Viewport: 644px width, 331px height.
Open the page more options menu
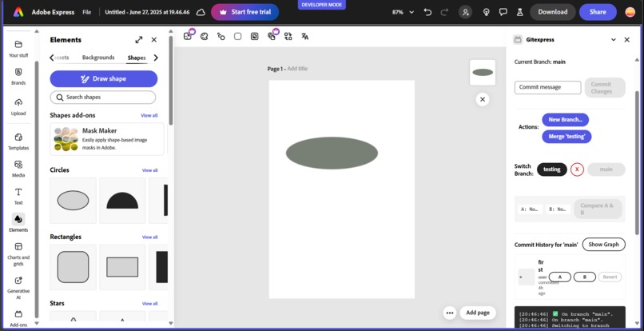pyautogui.click(x=450, y=313)
